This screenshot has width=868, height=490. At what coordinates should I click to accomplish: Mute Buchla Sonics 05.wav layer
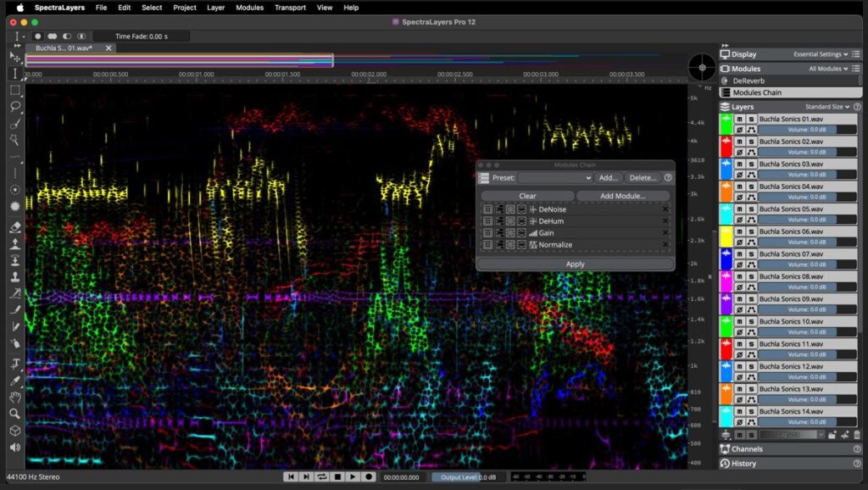(x=739, y=209)
